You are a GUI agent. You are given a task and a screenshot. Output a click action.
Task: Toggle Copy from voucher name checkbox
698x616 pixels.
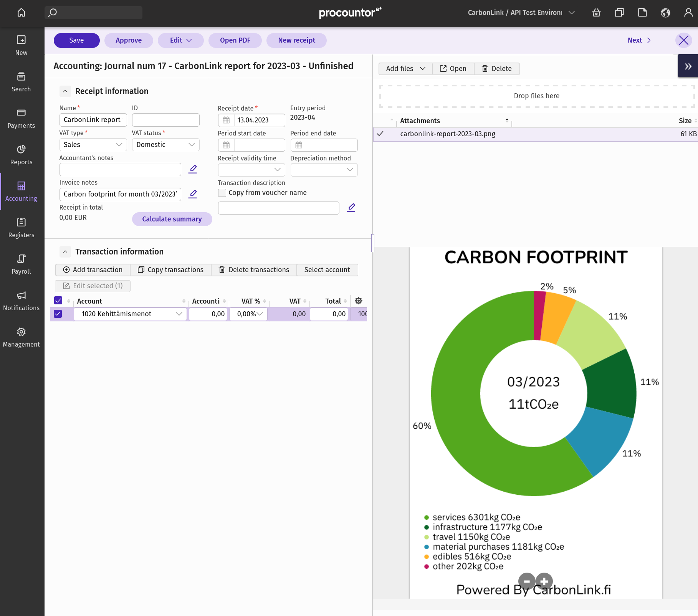point(222,193)
